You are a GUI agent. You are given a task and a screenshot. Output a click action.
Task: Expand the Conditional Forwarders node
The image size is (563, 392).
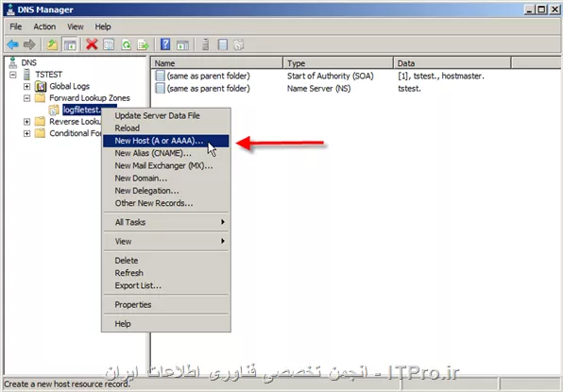27,133
